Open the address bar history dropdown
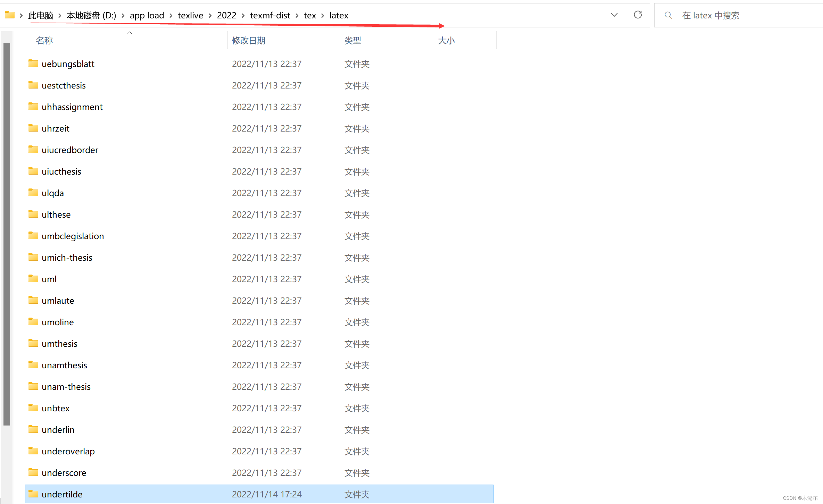Viewport: 823px width, 504px height. 614,15
